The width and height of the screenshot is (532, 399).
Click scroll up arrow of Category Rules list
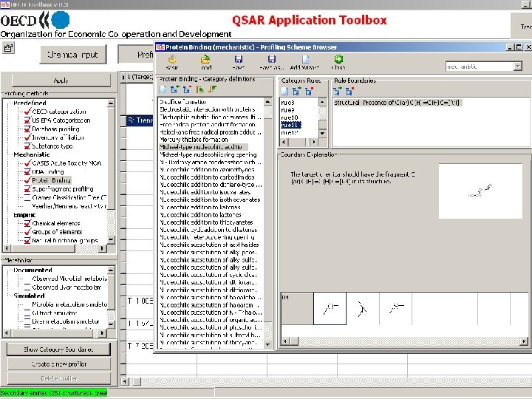tap(322, 101)
